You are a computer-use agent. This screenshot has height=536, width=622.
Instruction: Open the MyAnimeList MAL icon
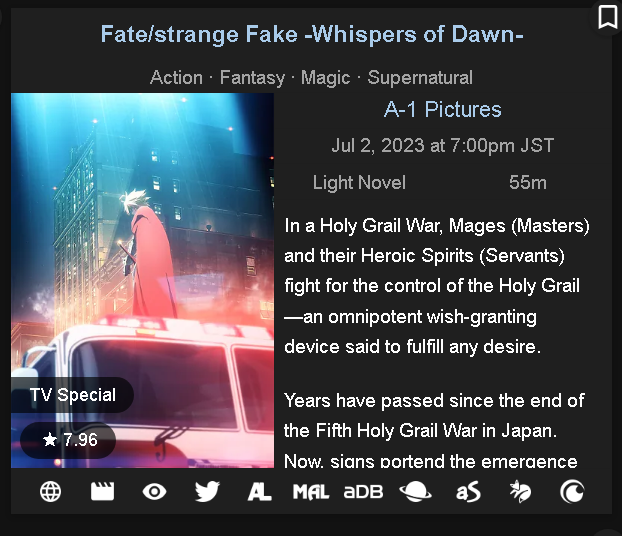pos(311,492)
